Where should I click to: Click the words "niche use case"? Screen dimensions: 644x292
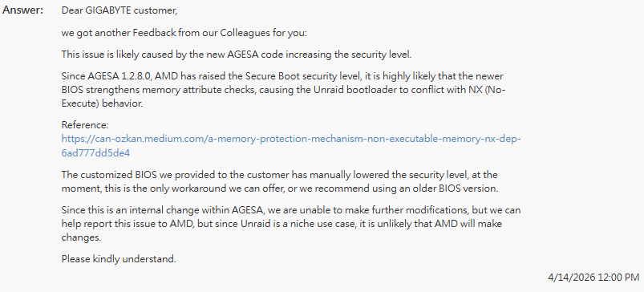click(x=318, y=224)
